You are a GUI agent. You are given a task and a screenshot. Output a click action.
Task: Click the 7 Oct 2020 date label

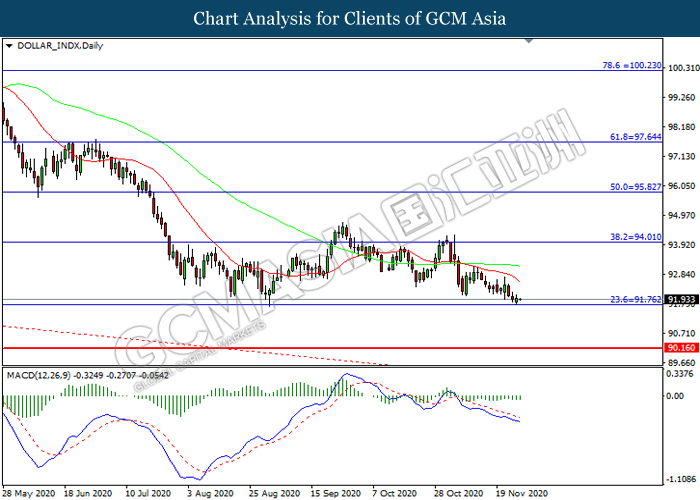pos(395,493)
